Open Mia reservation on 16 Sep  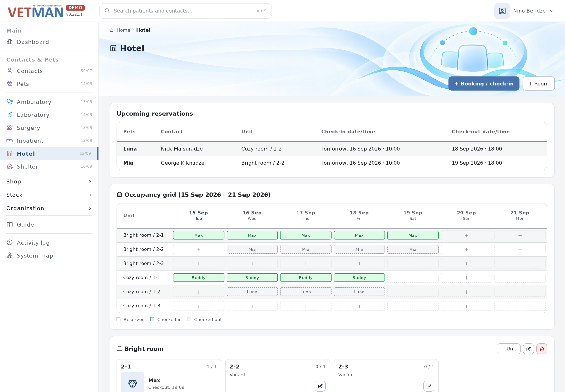[x=252, y=249]
